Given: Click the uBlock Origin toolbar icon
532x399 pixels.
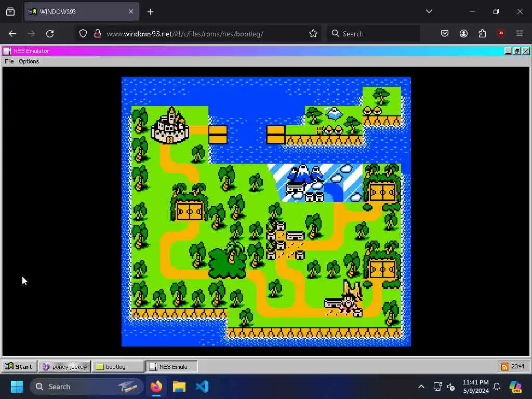Looking at the screenshot, I should [x=501, y=34].
